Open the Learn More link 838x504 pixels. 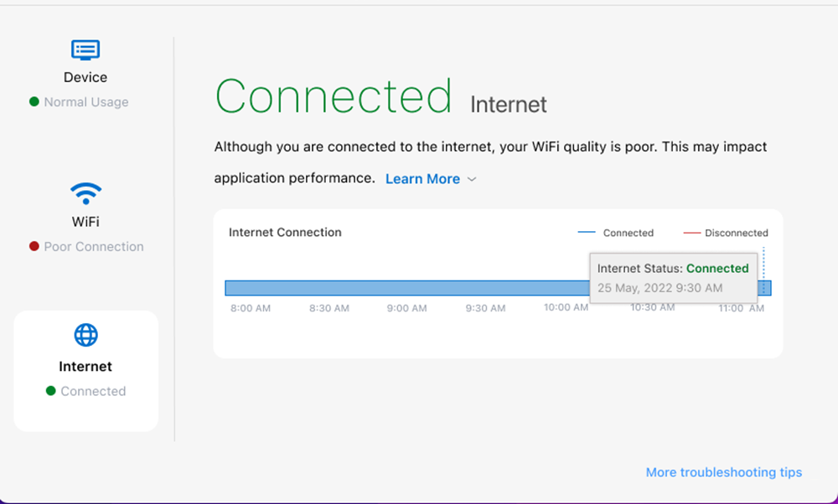[422, 179]
